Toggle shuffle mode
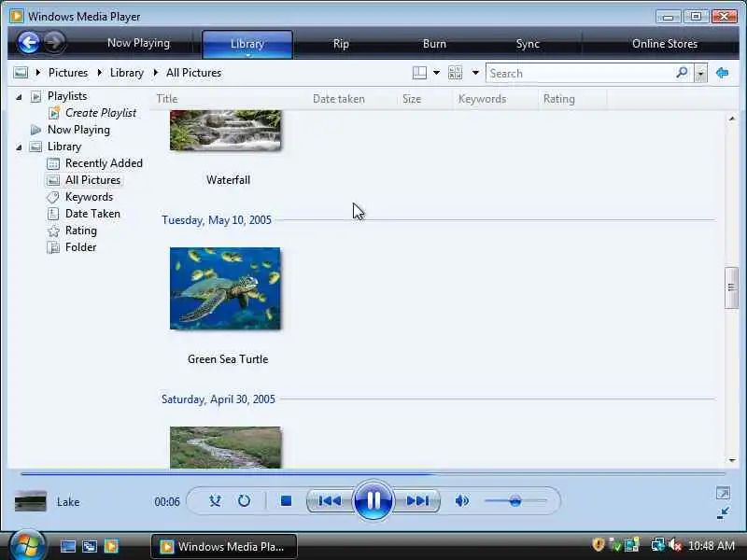747x560 pixels. point(215,501)
